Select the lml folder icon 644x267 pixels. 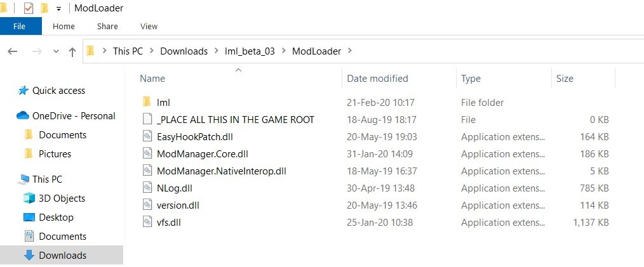pyautogui.click(x=147, y=102)
